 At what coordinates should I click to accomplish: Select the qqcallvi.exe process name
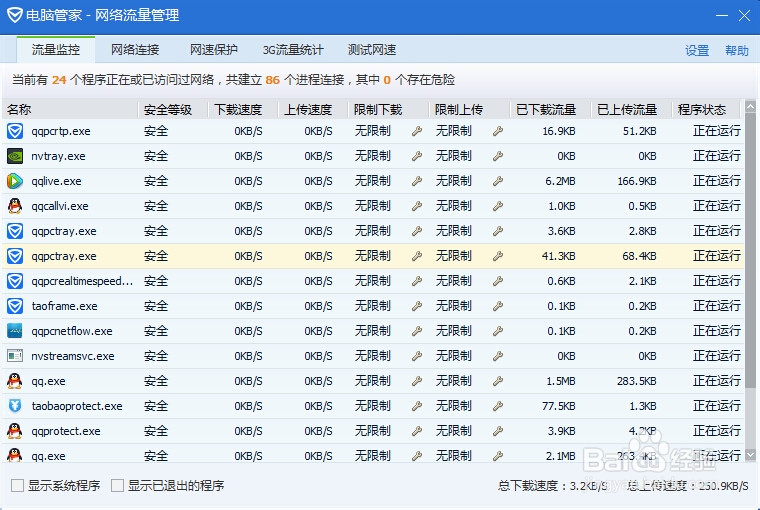click(60, 206)
